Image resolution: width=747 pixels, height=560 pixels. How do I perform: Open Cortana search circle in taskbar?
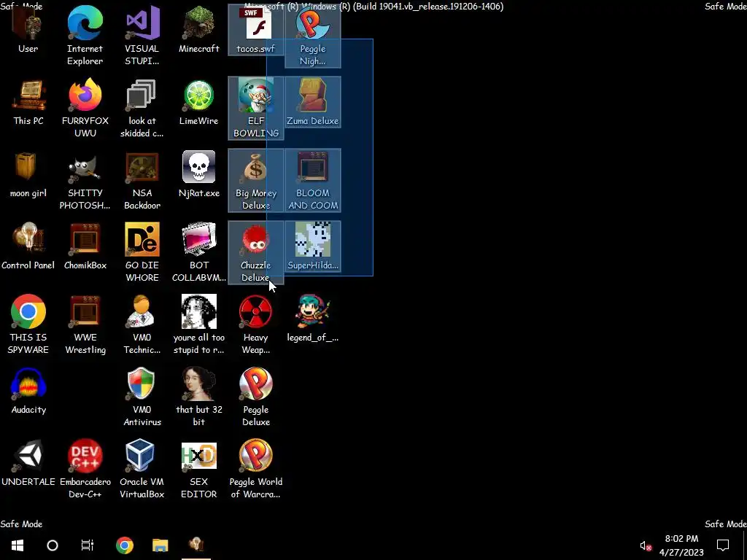pyautogui.click(x=53, y=545)
